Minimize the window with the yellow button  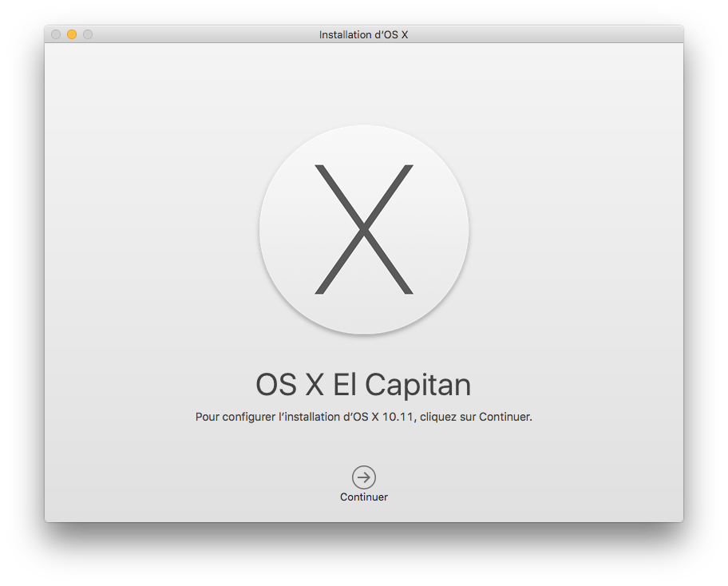72,34
